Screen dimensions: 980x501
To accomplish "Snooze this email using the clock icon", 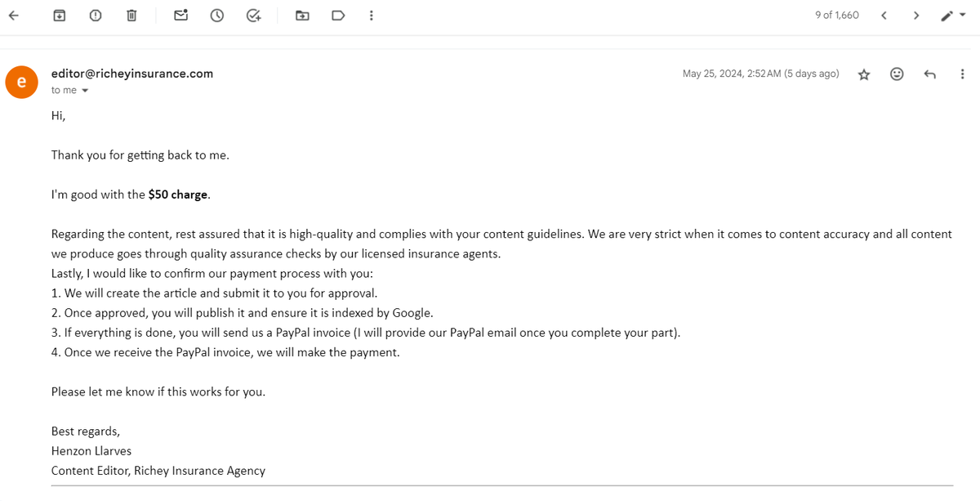I will [217, 16].
